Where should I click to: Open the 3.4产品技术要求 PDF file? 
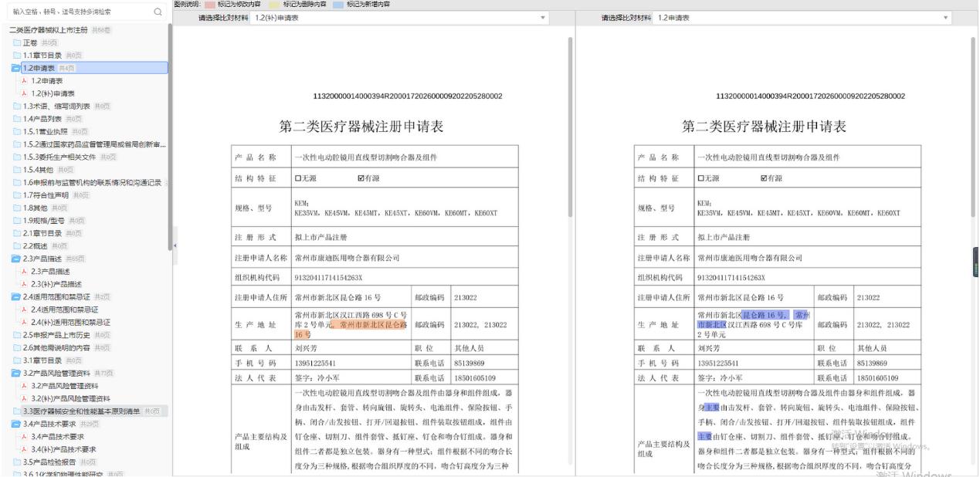coord(56,437)
